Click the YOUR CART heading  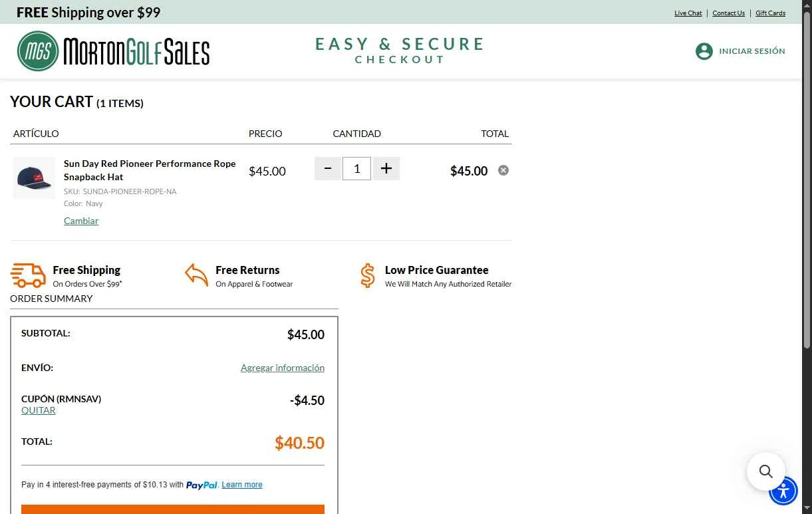pos(76,102)
